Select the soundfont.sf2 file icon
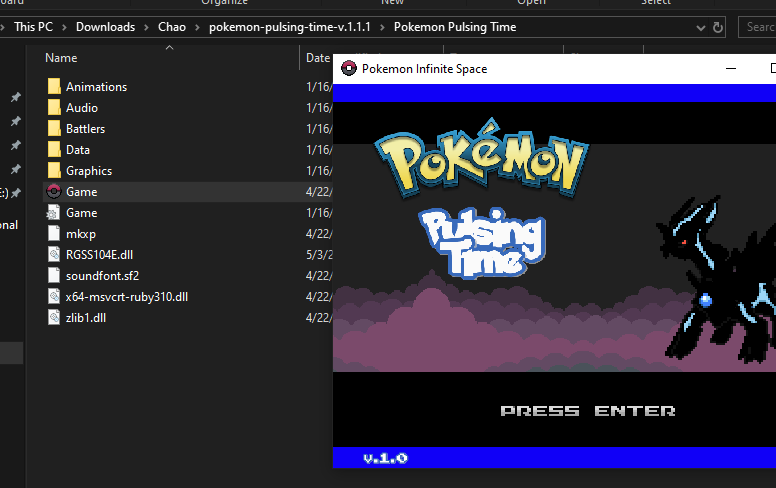Screen dimensions: 776x488 click(x=53, y=276)
